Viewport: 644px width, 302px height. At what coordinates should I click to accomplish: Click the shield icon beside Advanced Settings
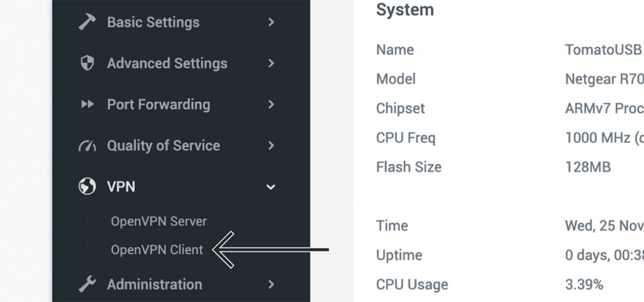pos(87,64)
